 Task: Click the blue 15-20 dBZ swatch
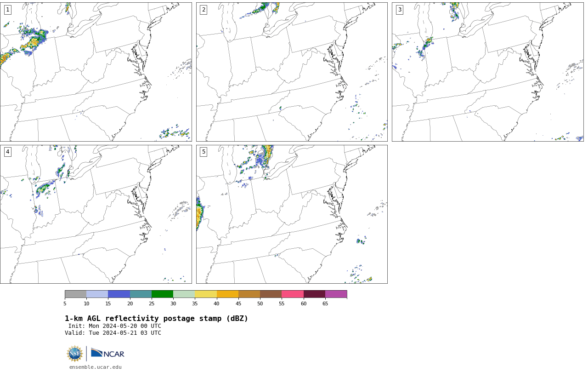[x=119, y=294]
